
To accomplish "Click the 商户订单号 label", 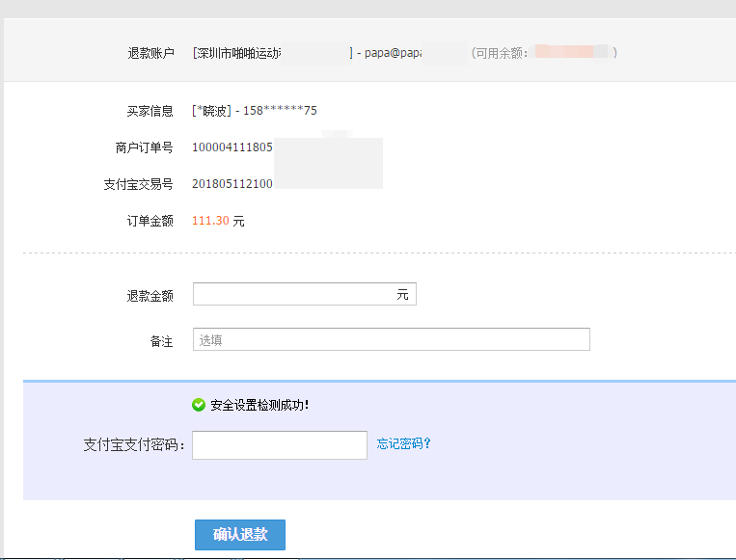I will point(144,147).
